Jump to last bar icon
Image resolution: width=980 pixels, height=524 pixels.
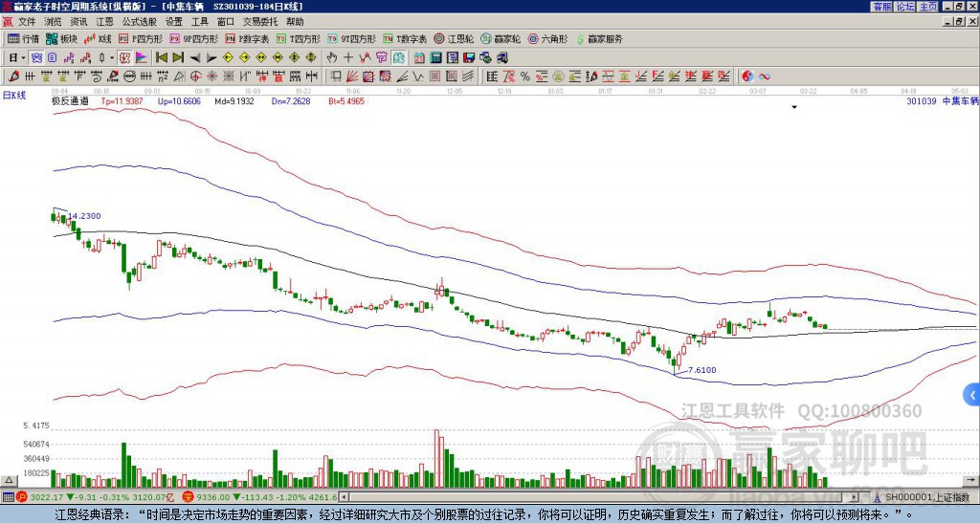pyautogui.click(x=178, y=58)
